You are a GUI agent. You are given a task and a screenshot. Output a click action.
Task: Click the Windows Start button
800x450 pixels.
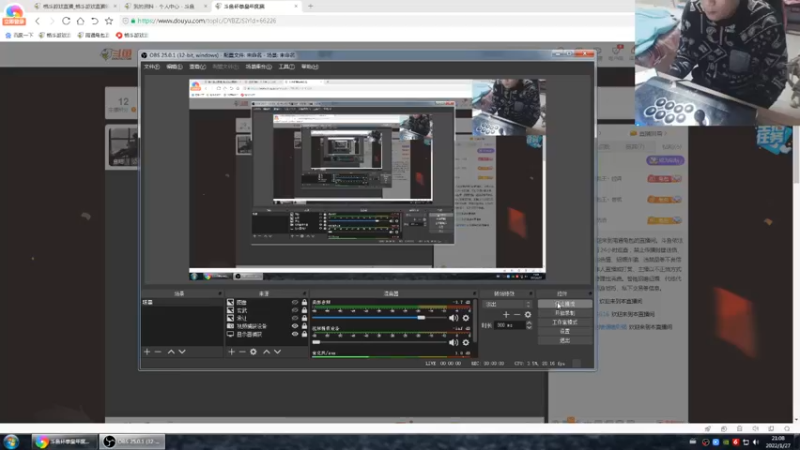(x=11, y=441)
